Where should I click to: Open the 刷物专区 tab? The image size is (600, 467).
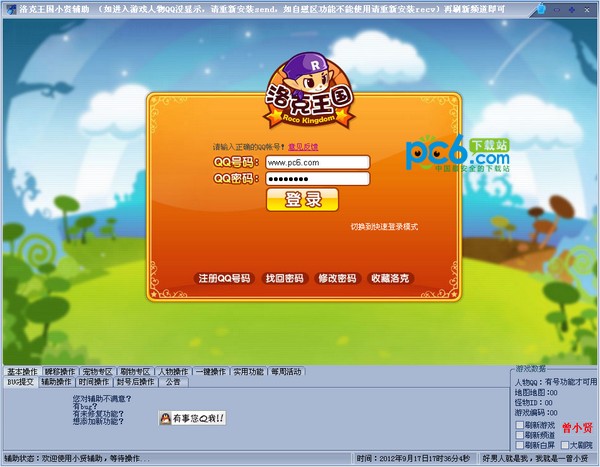(135, 372)
